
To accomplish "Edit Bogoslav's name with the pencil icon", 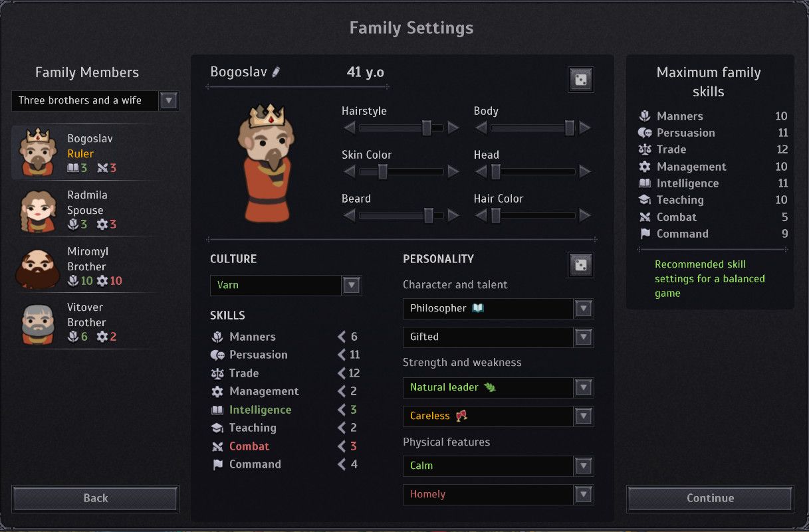I will 276,72.
